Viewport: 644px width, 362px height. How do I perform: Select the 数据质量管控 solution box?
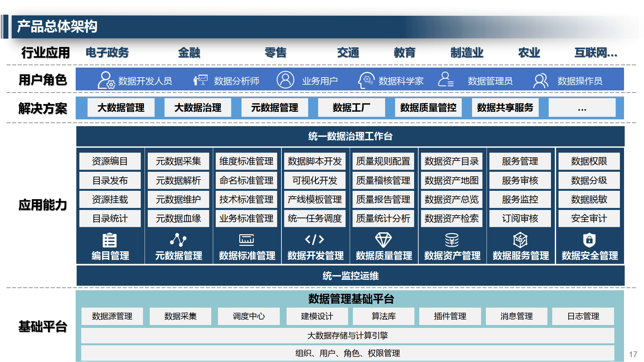(428, 108)
